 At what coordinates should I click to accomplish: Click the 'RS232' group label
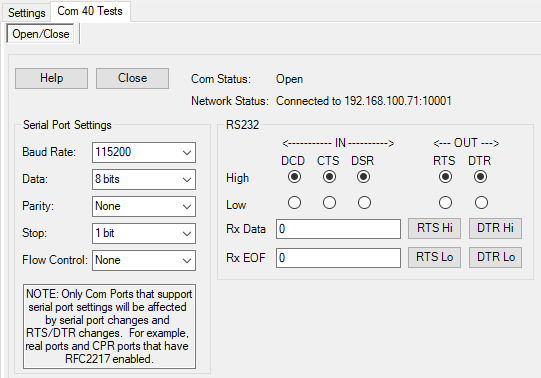click(242, 125)
